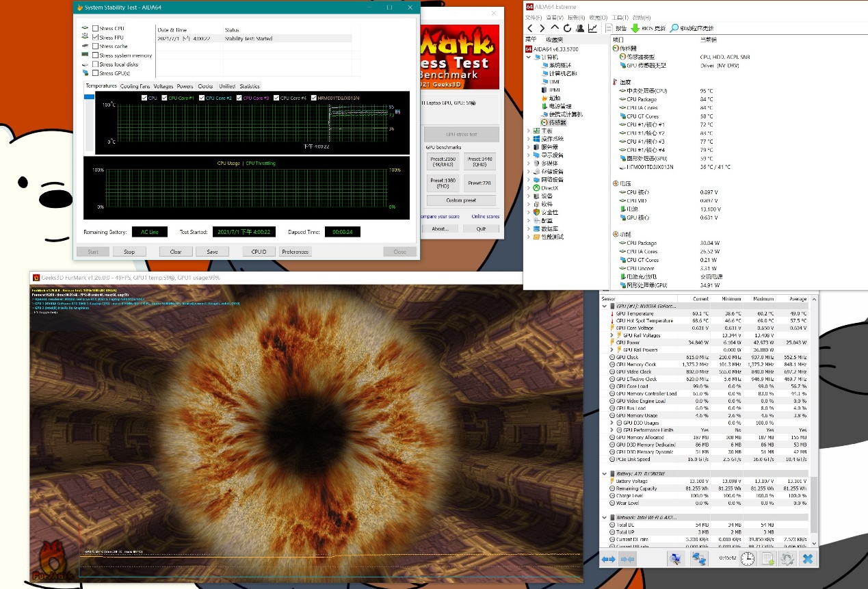Click the Custom preset button in FurMark

(x=460, y=200)
